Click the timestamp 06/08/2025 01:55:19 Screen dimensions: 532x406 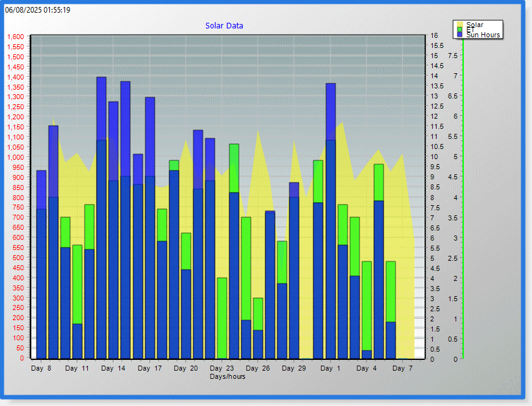[38, 10]
